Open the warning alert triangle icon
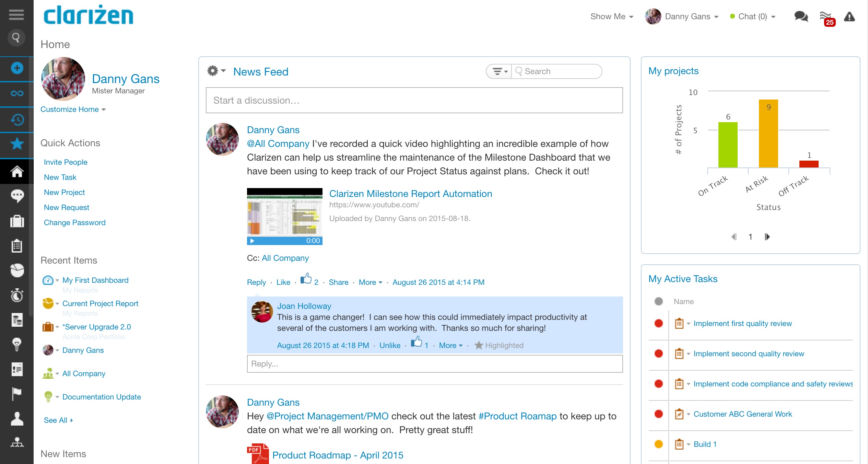 (x=849, y=16)
